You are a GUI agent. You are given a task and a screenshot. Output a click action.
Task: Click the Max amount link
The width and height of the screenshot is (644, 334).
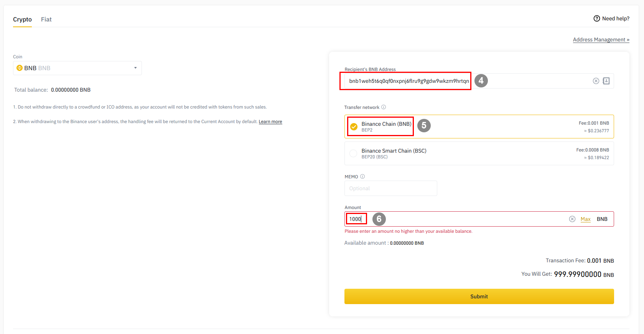pyautogui.click(x=585, y=219)
